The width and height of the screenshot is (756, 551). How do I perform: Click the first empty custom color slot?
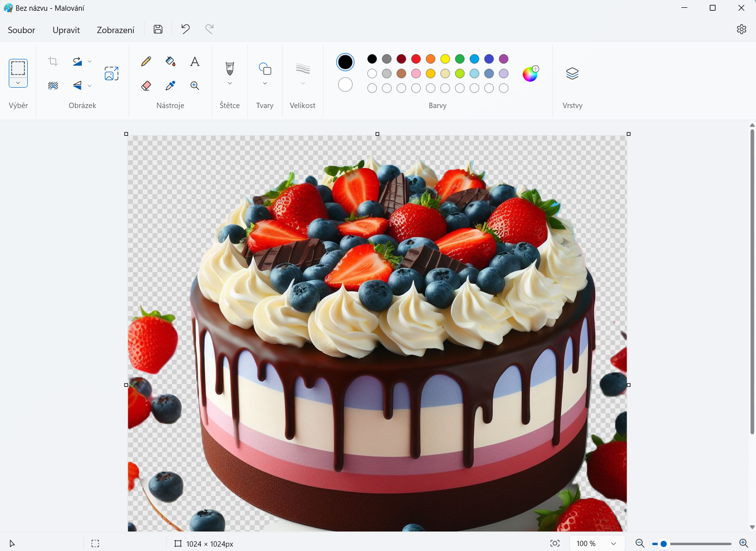click(372, 88)
